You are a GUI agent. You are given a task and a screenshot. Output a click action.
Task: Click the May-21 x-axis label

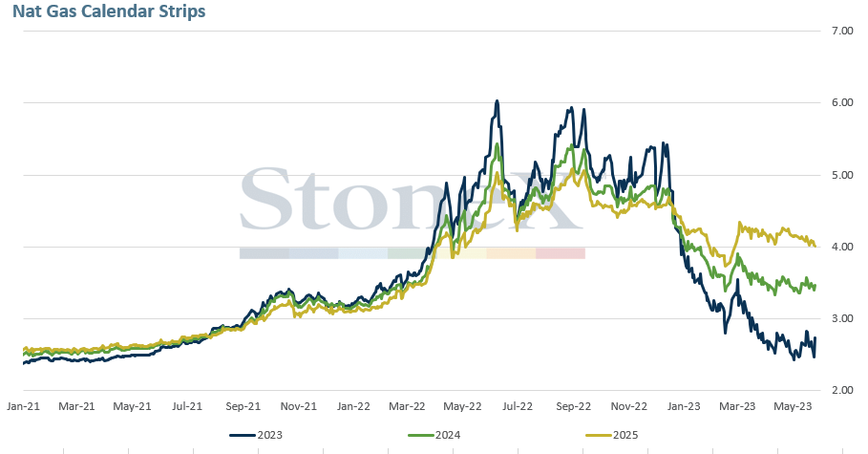(x=132, y=406)
